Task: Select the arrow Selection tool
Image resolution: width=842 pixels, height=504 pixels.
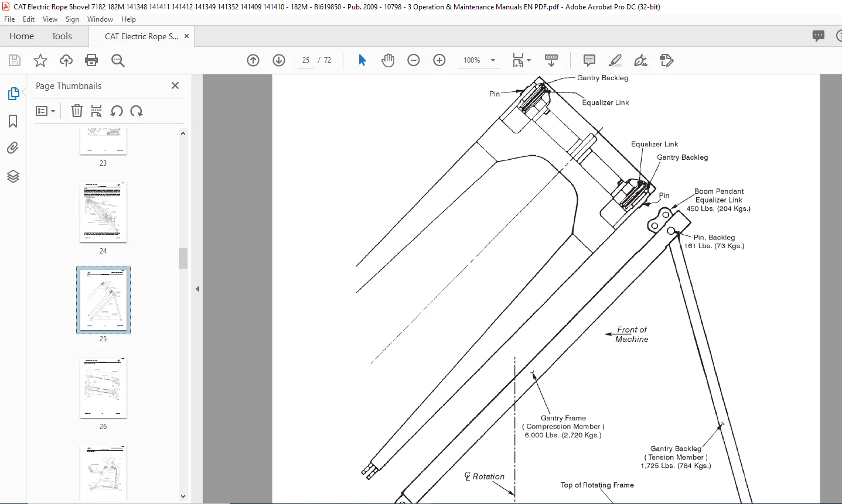Action: point(362,60)
